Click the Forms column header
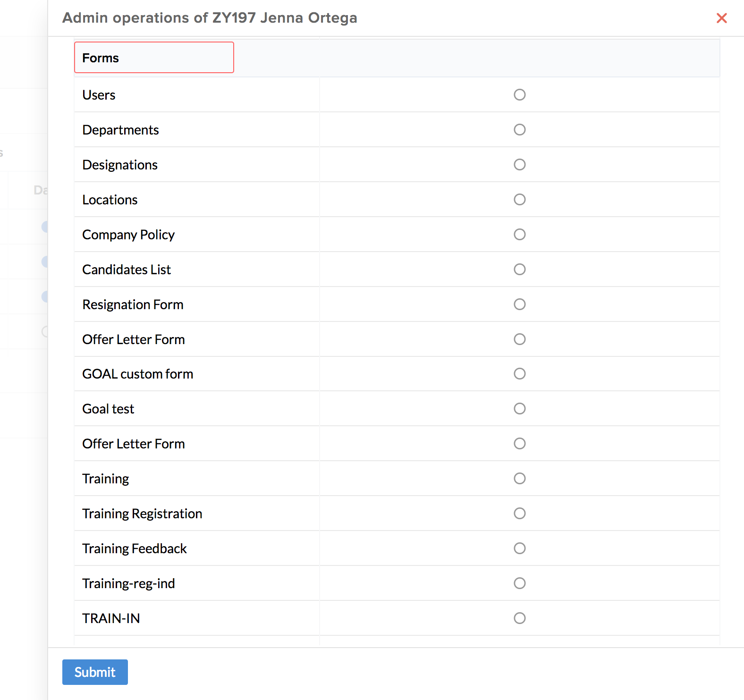Image resolution: width=744 pixels, height=700 pixels. [101, 58]
